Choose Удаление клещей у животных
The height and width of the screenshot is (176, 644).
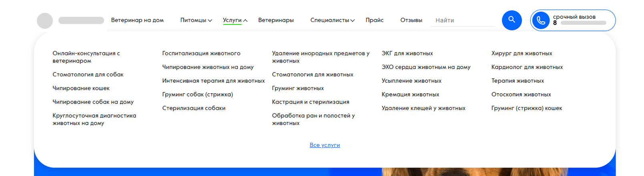(x=424, y=108)
